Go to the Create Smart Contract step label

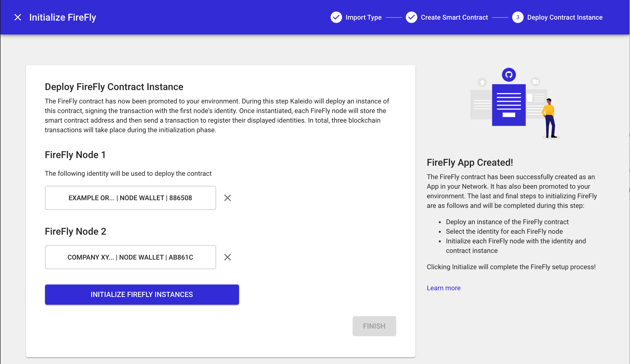pos(454,17)
